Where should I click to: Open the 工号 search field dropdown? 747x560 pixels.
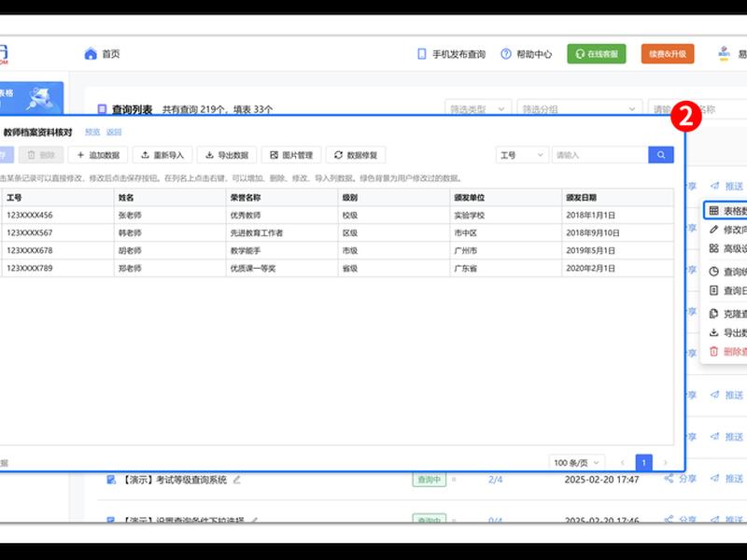coord(522,155)
